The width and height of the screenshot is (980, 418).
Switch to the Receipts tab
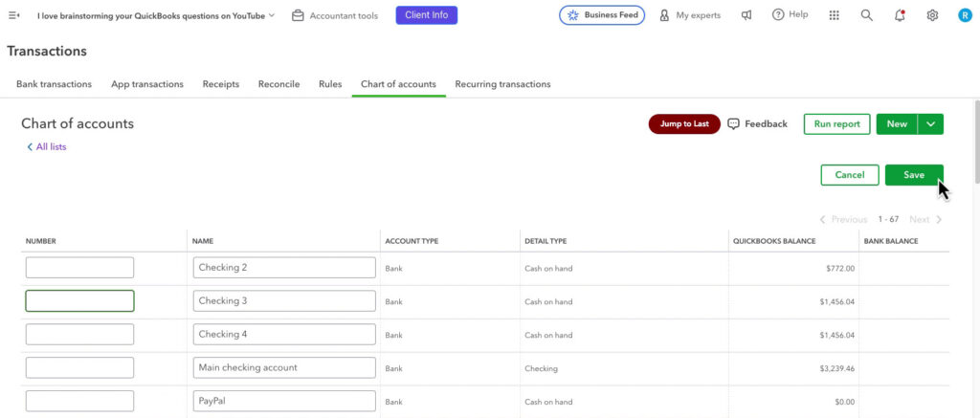(x=221, y=84)
